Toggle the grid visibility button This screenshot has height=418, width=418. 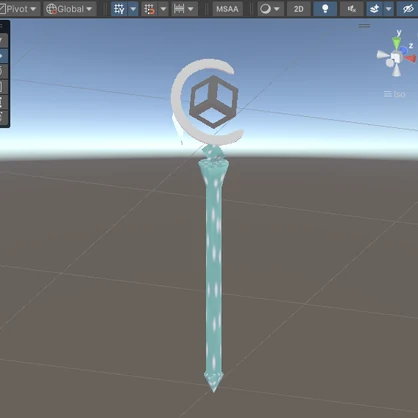(x=119, y=9)
